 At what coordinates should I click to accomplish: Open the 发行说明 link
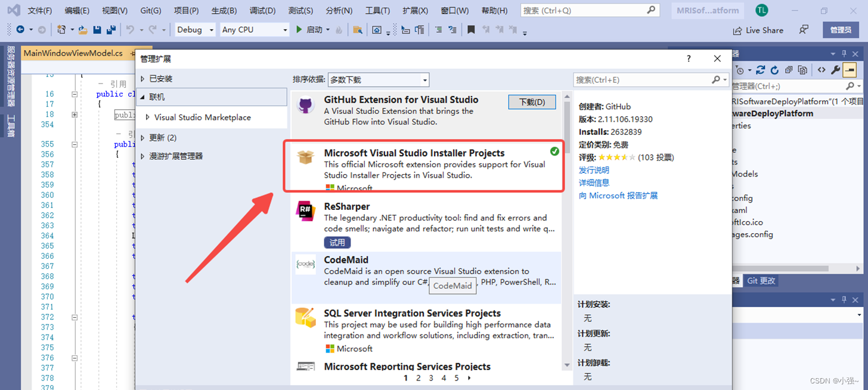click(594, 170)
